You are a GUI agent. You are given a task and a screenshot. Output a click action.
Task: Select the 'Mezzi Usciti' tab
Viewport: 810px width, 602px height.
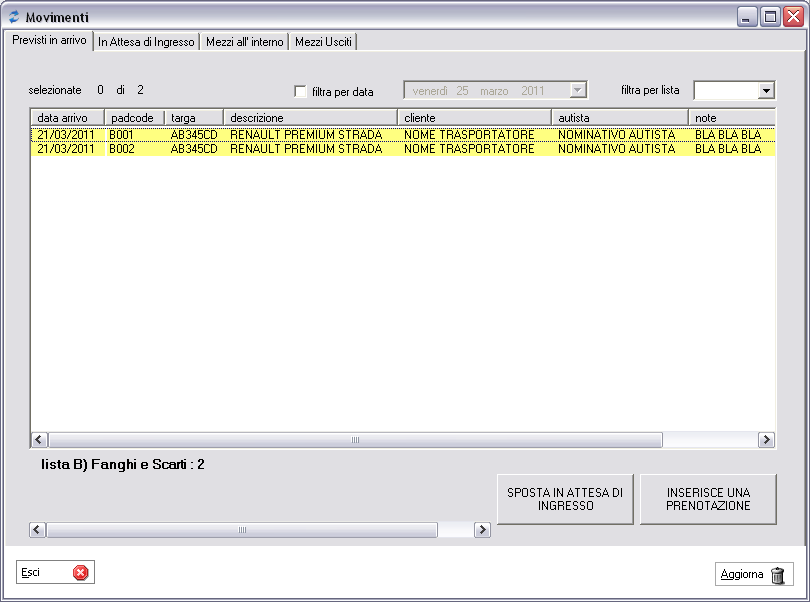[x=323, y=42]
